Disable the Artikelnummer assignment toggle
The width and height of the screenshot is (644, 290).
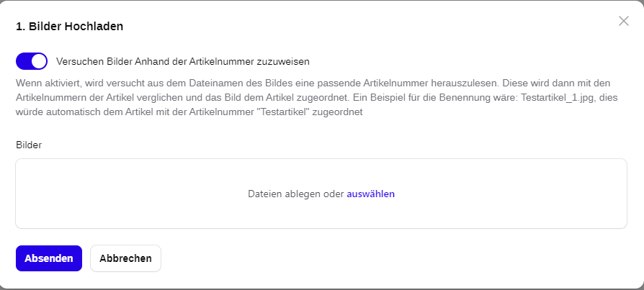pos(32,61)
